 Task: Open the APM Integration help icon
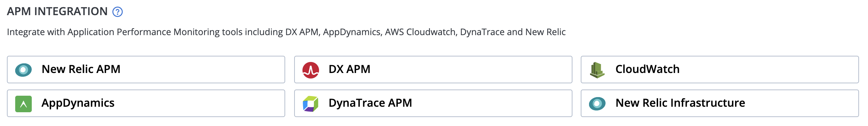point(117,12)
